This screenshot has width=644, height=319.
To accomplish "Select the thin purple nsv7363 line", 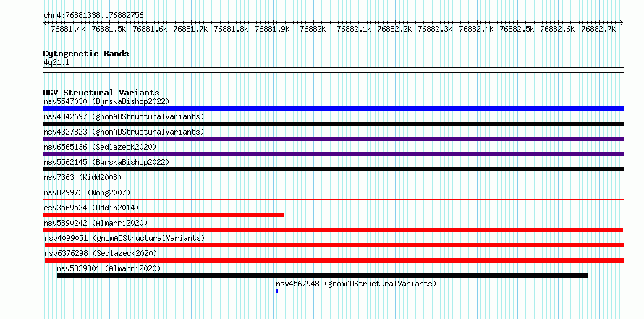I will coord(333,184).
